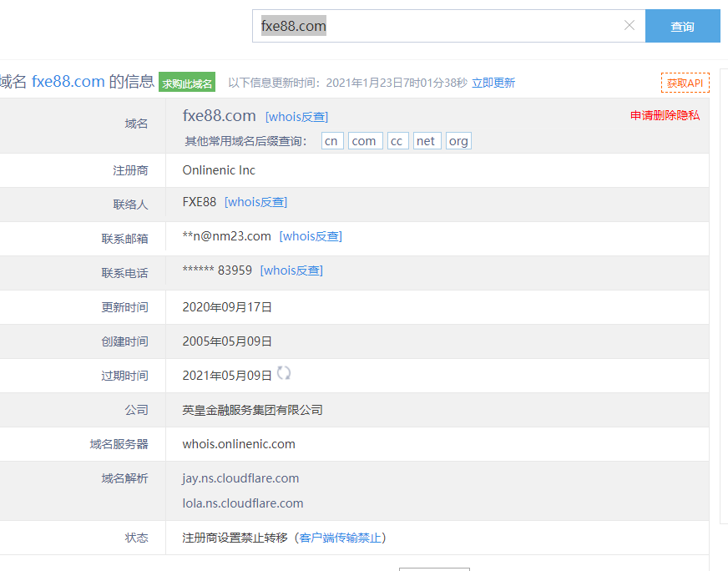Click the 立即更新 link
This screenshot has width=728, height=571.
493,83
